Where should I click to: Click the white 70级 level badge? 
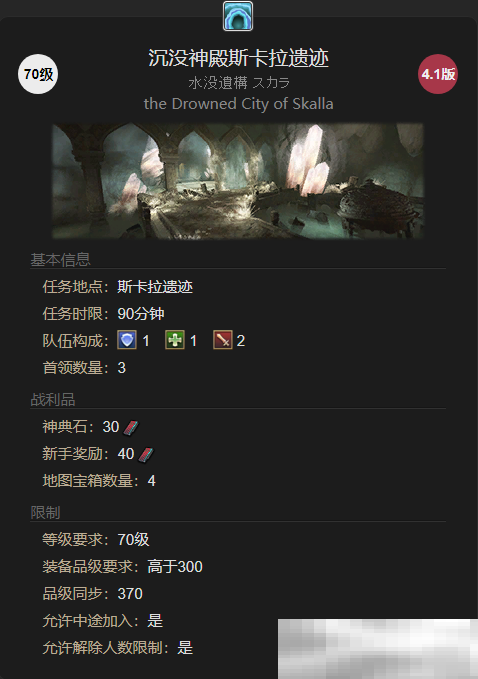pyautogui.click(x=38, y=74)
